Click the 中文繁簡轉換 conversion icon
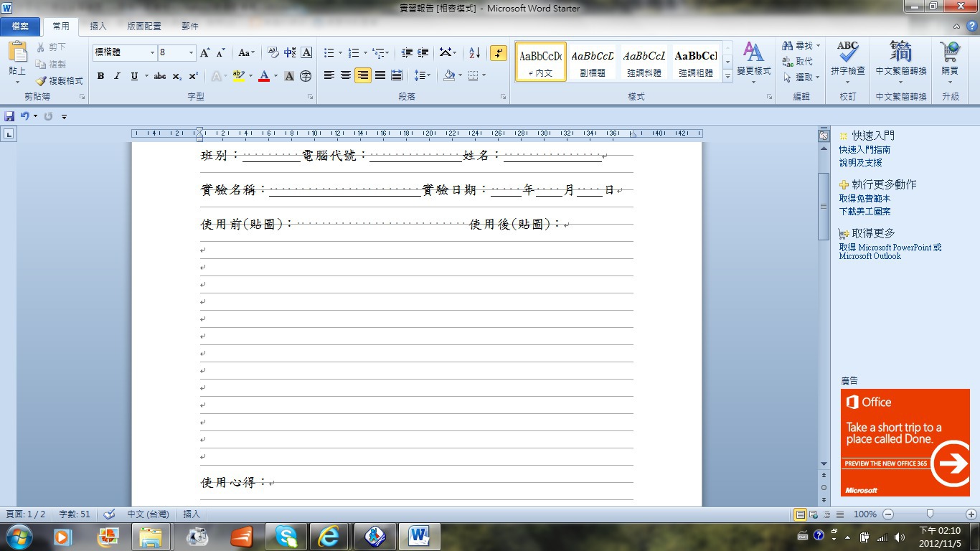 (901, 56)
